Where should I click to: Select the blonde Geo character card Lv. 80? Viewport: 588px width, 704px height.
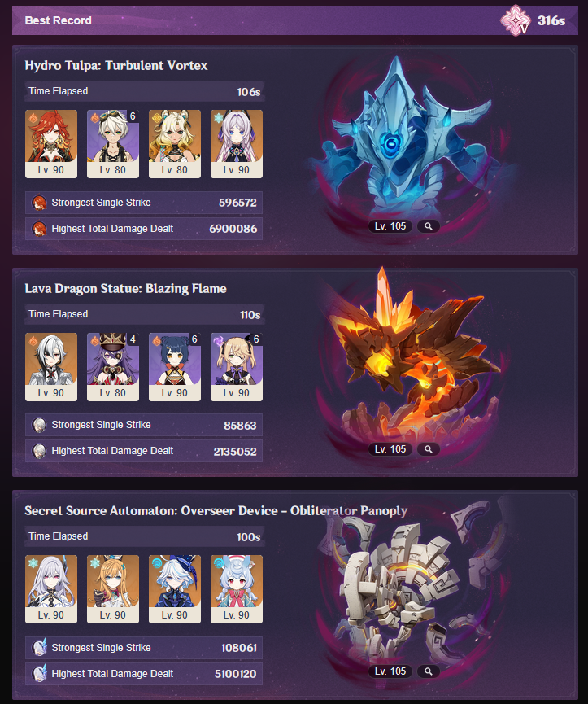click(x=175, y=144)
